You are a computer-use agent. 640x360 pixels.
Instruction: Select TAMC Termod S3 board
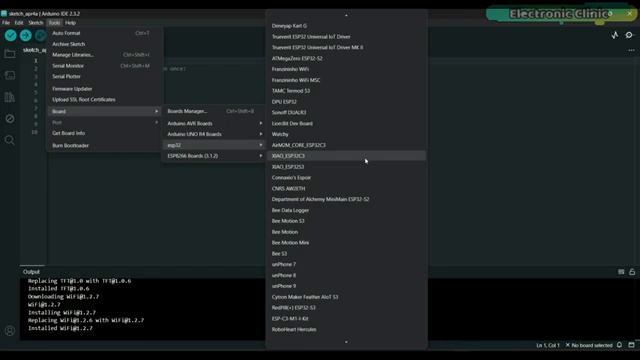pos(347,91)
